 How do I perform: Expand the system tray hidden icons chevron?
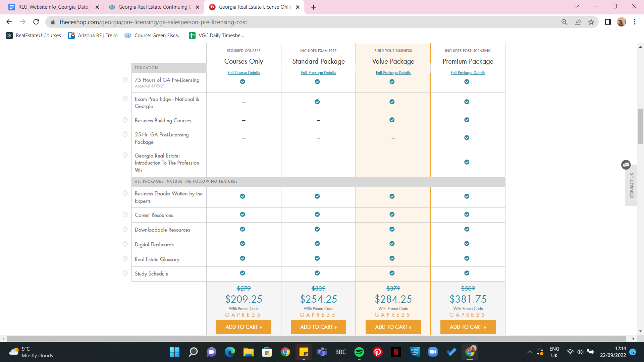pos(530,352)
